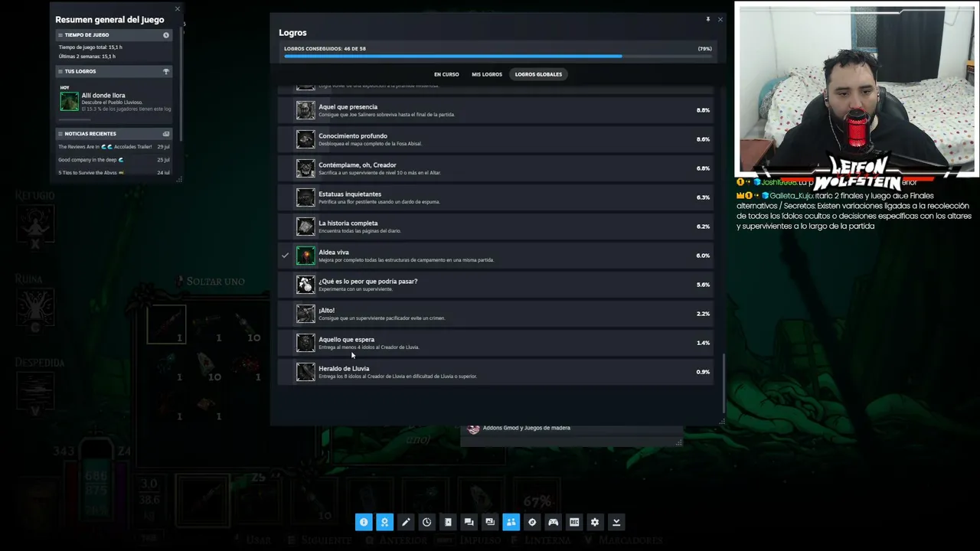Click the Heraldo de Lluvia achievement icon
This screenshot has width=980, height=551.
305,372
